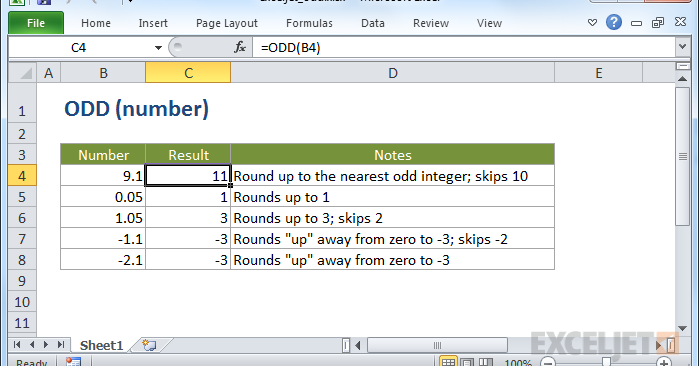Open the Name Box dropdown arrow

click(158, 48)
